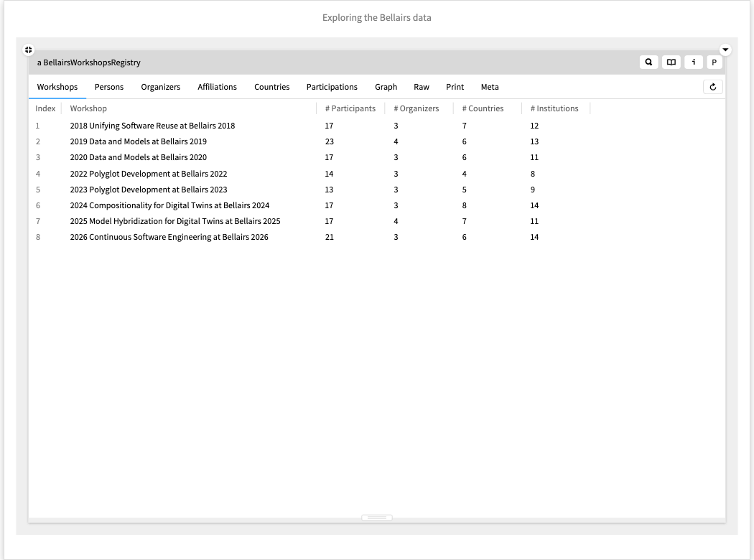Click the 'P' playground icon button
This screenshot has height=560, width=754.
click(x=714, y=62)
